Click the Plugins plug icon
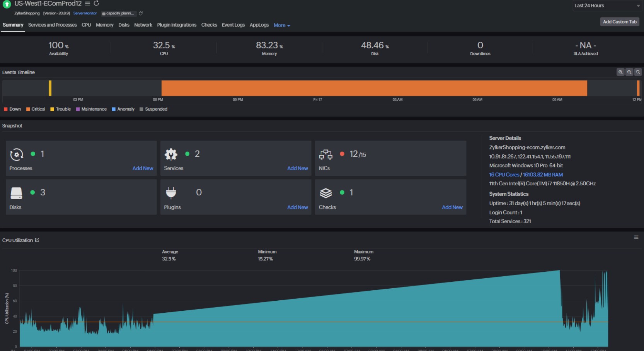The width and height of the screenshot is (644, 351). pos(171,193)
